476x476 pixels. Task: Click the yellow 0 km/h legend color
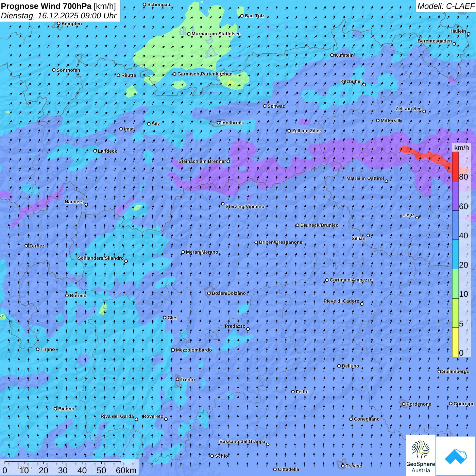[x=455, y=342]
